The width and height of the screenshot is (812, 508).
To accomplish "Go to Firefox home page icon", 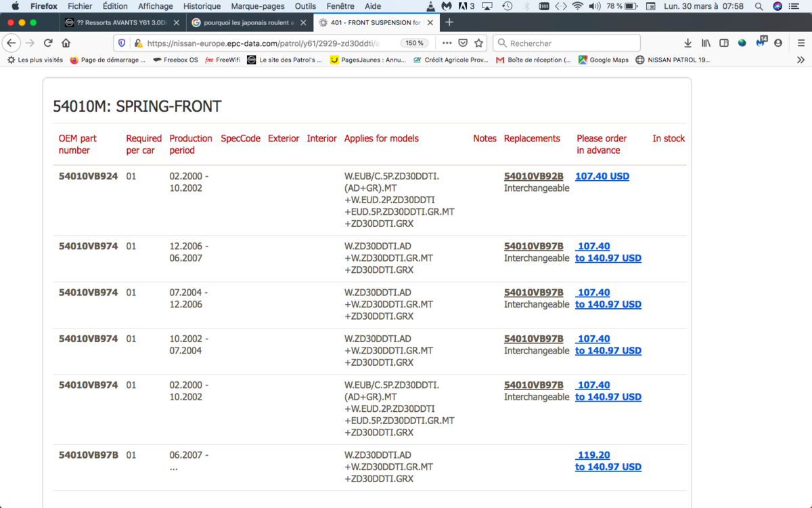I will tap(66, 43).
